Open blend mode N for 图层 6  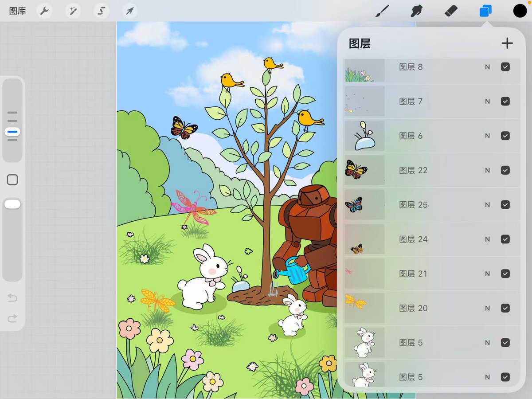[x=487, y=136]
